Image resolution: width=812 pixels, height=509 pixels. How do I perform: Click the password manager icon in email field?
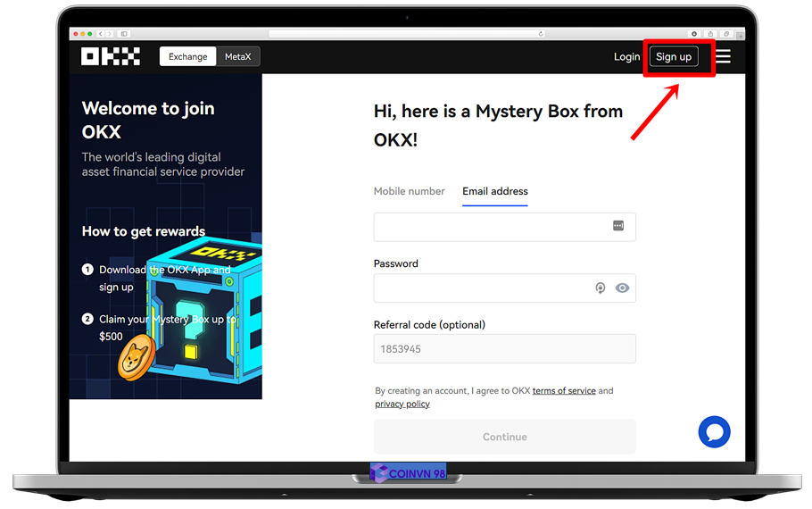(x=618, y=226)
